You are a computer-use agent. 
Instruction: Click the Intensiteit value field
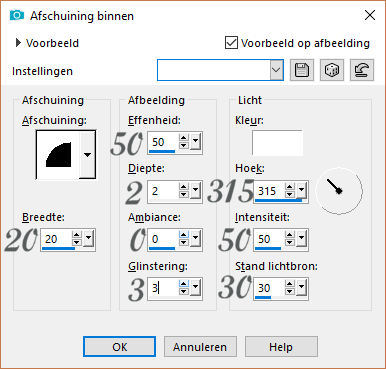(269, 239)
